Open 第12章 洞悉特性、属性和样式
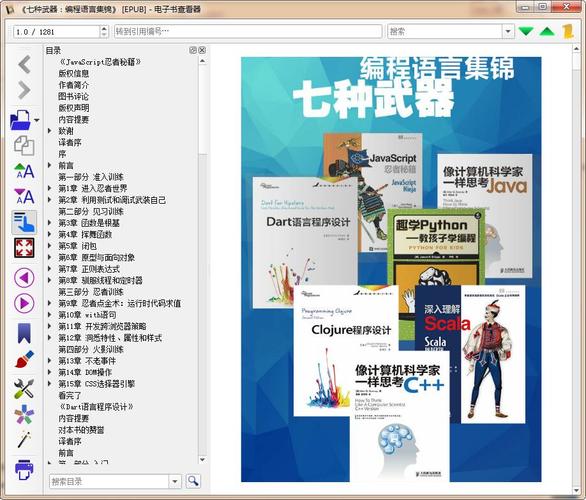Image resolution: width=586 pixels, height=500 pixels. point(110,338)
